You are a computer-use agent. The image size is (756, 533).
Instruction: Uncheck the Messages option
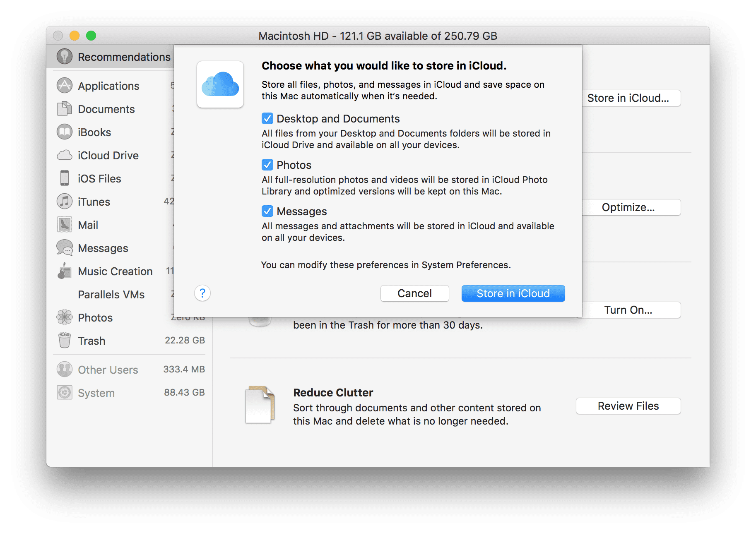267,211
